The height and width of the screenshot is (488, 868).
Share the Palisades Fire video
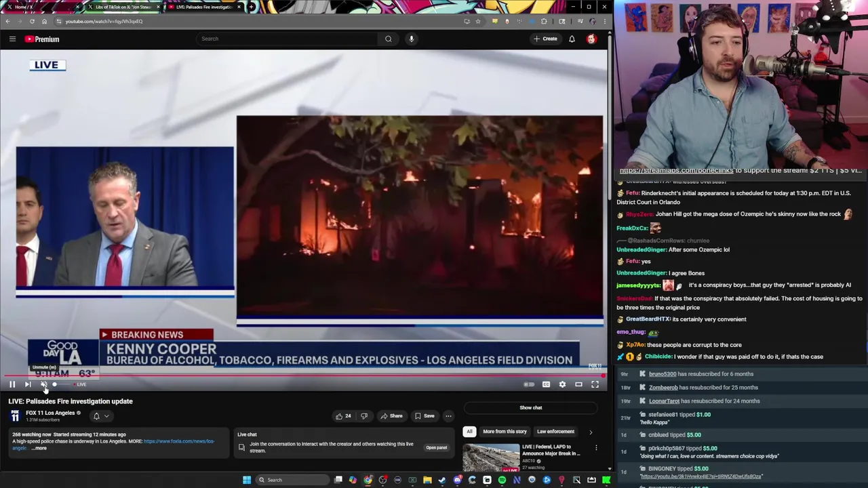(x=391, y=416)
